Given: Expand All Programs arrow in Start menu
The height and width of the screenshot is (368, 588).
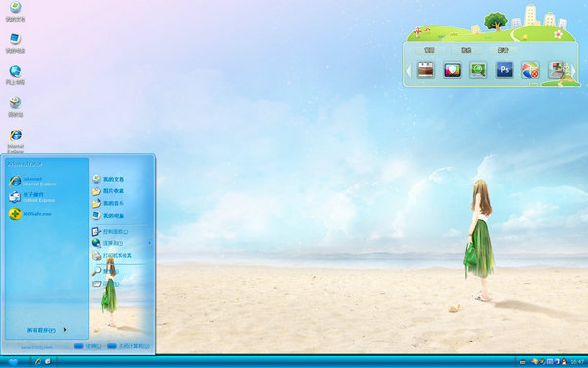Looking at the screenshot, I should point(65,330).
